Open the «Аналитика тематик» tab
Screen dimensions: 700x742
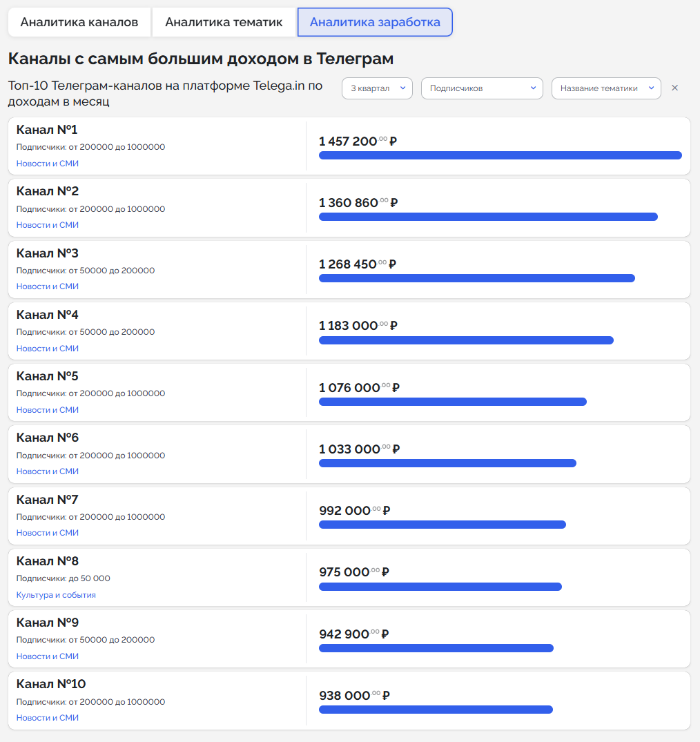224,22
